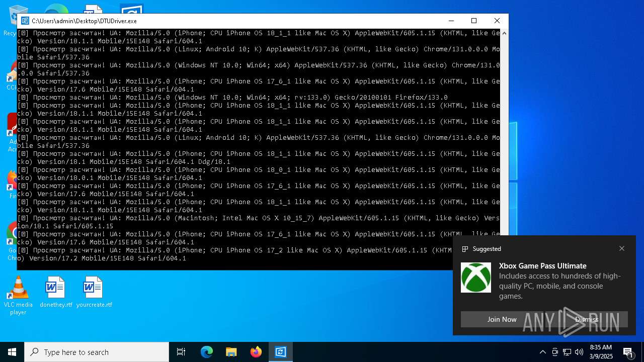
Task: Launch Microsoft Edge from the taskbar
Action: (x=207, y=352)
